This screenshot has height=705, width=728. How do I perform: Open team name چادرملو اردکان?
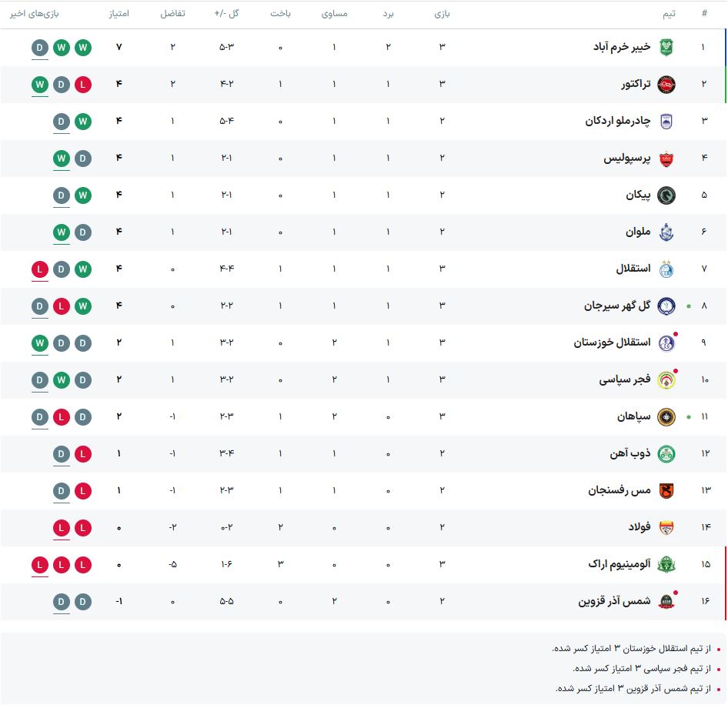click(x=617, y=121)
